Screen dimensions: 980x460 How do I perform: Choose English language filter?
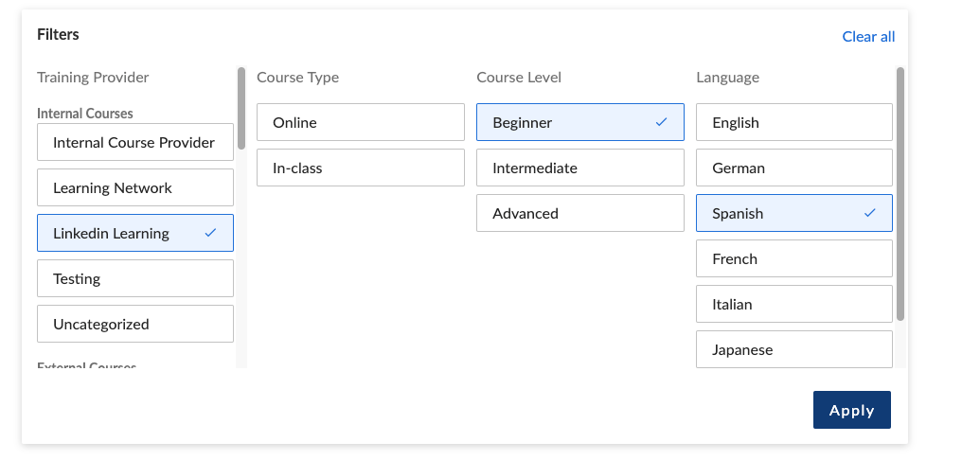click(x=793, y=122)
